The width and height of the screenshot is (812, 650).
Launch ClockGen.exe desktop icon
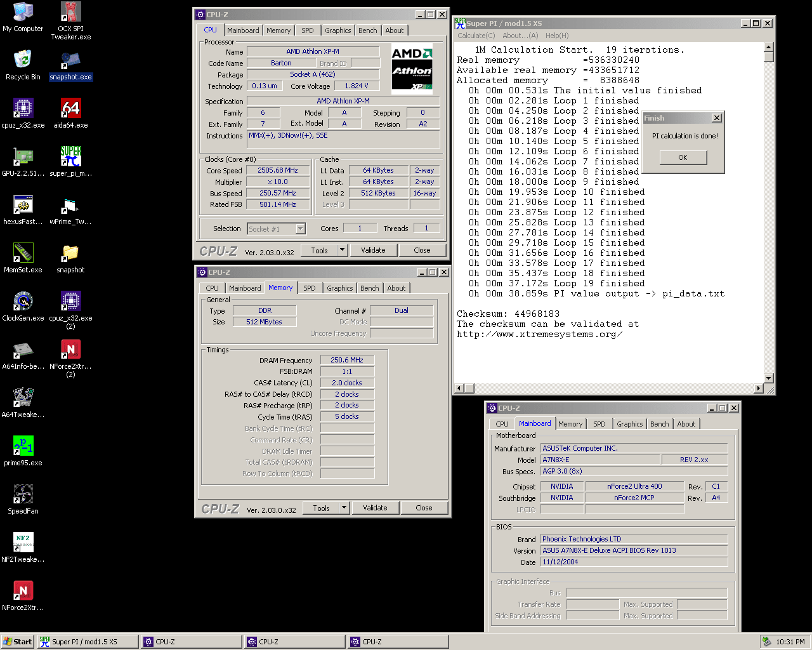[23, 307]
